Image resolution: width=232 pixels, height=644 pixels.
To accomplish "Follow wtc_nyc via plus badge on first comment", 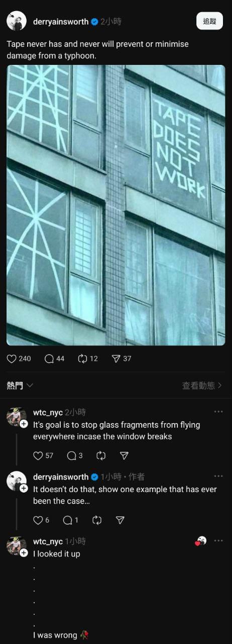I will [x=24, y=424].
